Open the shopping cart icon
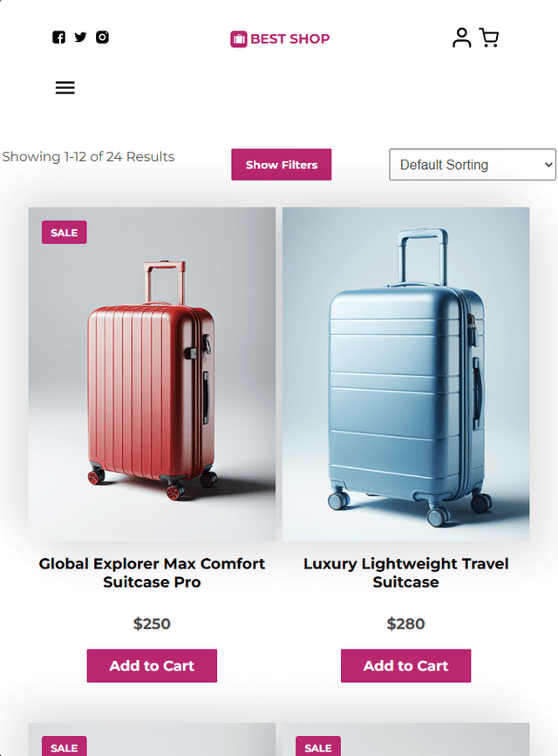This screenshot has height=756, width=558. click(x=489, y=37)
